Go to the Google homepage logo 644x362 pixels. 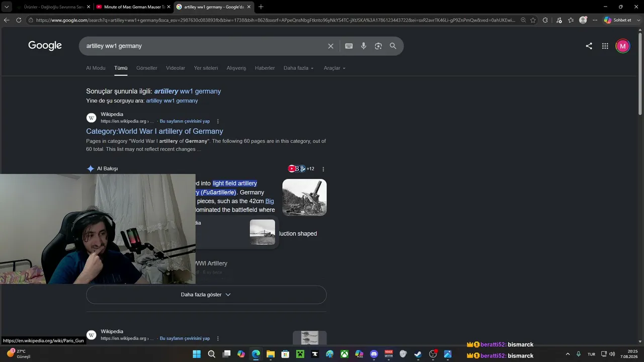point(45,46)
